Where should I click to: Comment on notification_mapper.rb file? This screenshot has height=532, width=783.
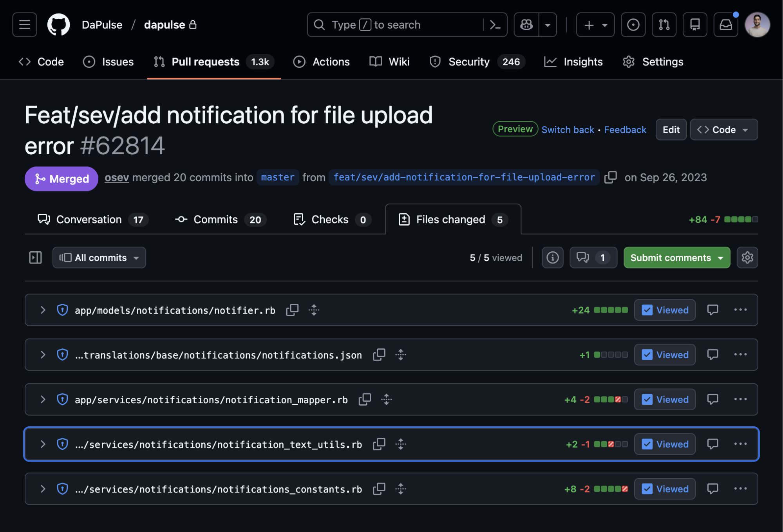[712, 399]
